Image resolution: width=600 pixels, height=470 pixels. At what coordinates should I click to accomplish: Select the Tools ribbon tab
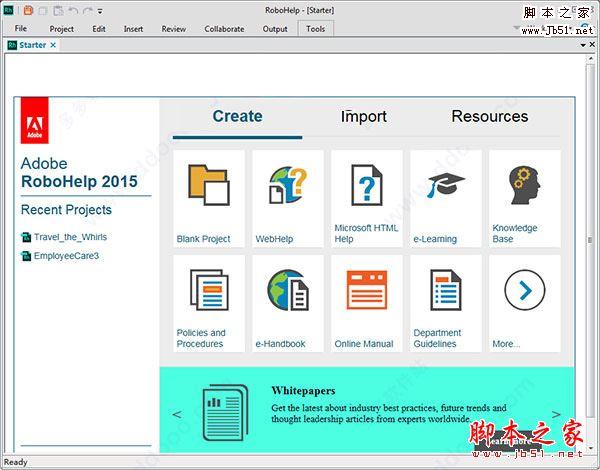(316, 29)
